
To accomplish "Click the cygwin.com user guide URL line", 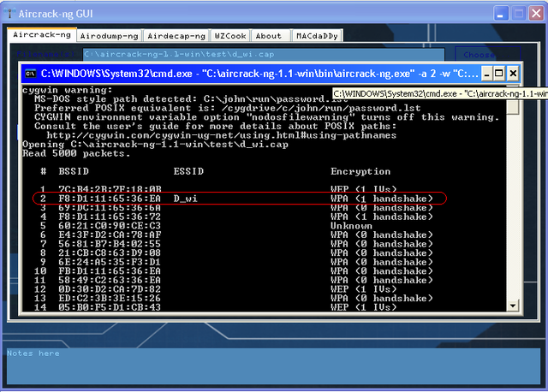I will (222, 135).
